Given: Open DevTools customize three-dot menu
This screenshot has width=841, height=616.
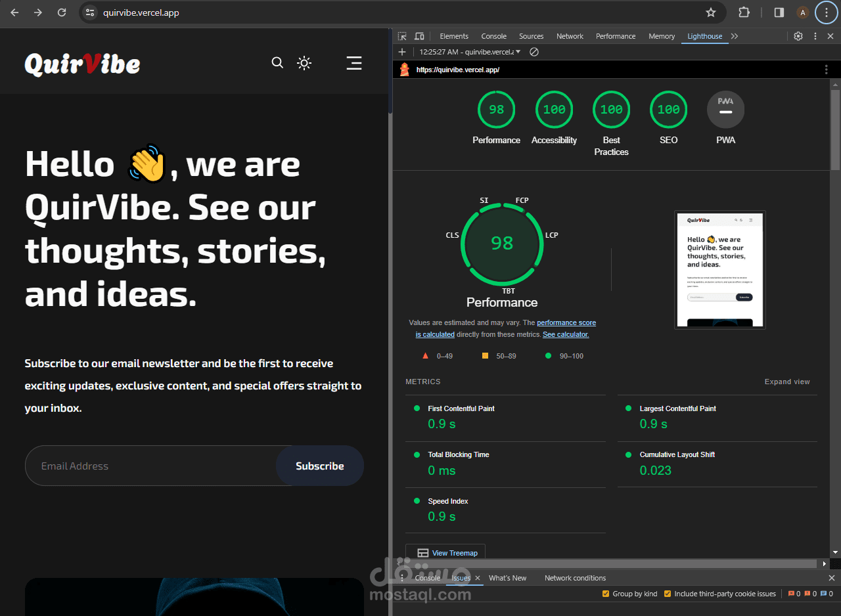Looking at the screenshot, I should (815, 36).
